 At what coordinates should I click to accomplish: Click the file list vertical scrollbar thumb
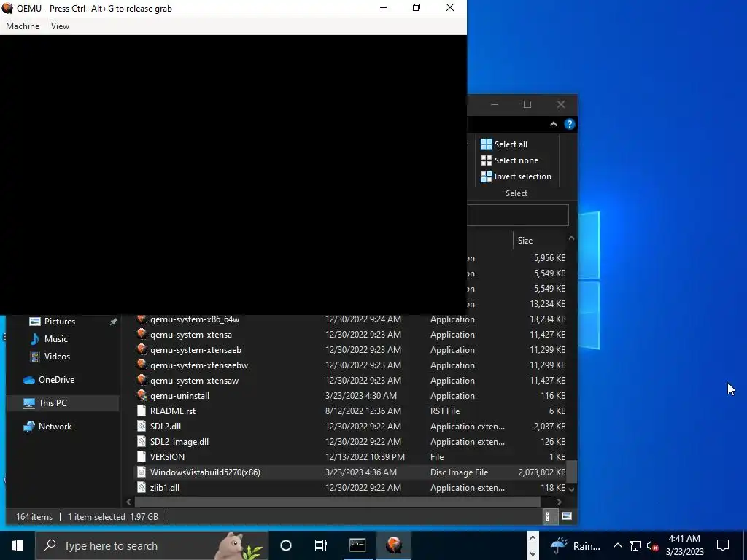click(x=572, y=472)
